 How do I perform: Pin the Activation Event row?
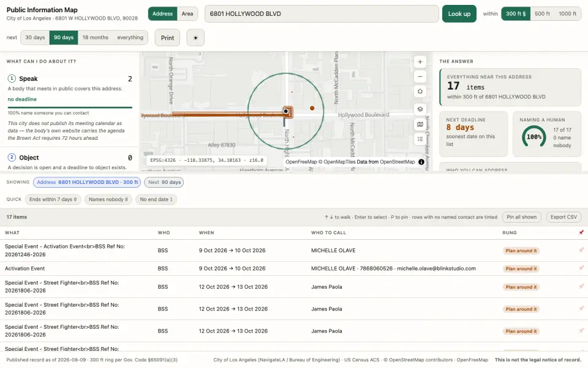[x=581, y=268]
